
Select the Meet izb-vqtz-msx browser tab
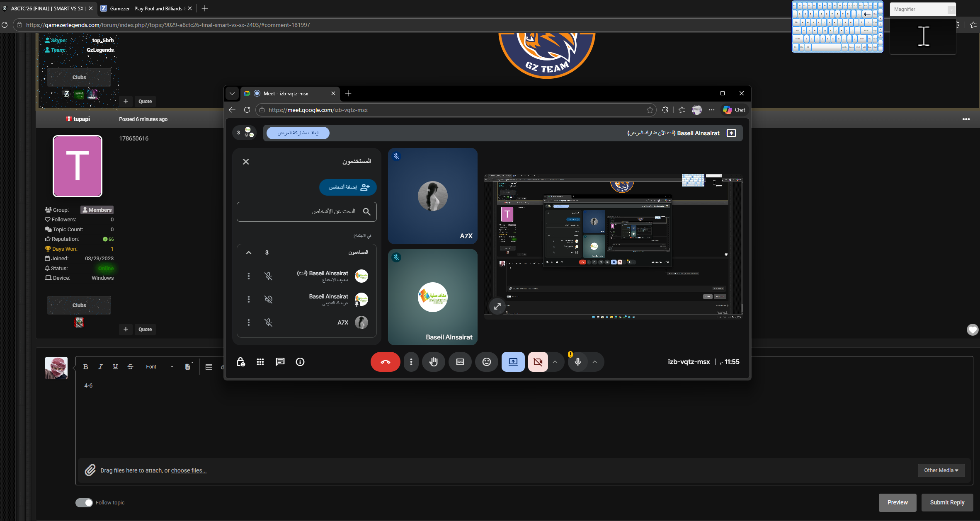(x=286, y=93)
